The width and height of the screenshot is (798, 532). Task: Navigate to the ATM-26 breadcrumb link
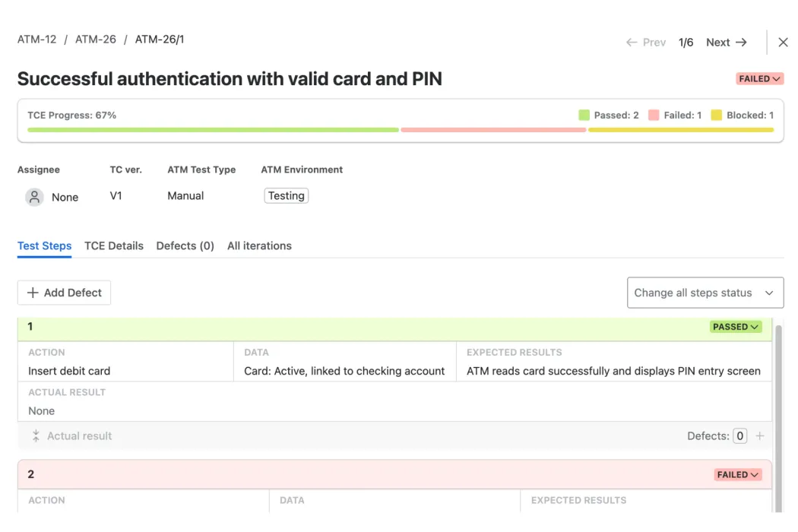96,40
